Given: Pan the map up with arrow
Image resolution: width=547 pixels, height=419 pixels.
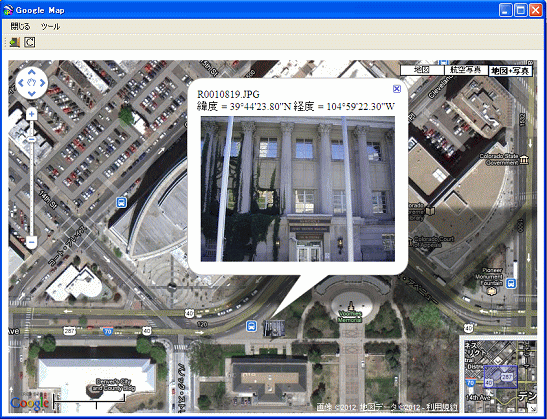Looking at the screenshot, I should (x=31, y=72).
